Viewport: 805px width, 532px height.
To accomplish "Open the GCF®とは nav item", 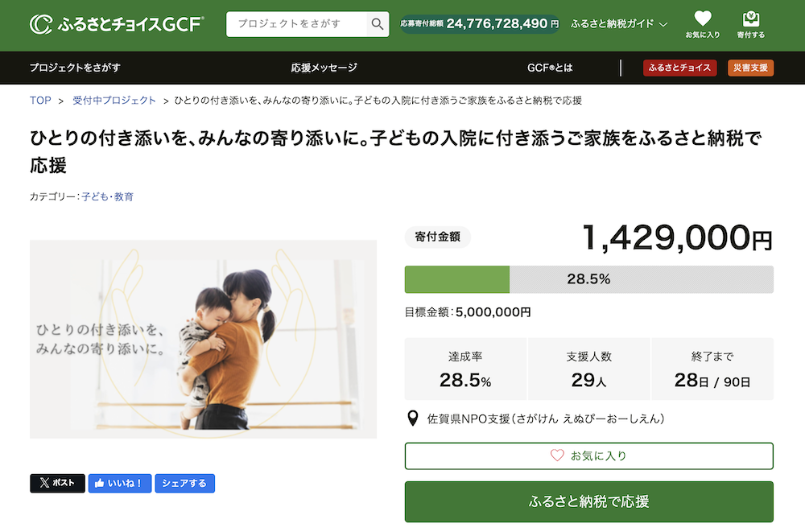I will pos(550,68).
